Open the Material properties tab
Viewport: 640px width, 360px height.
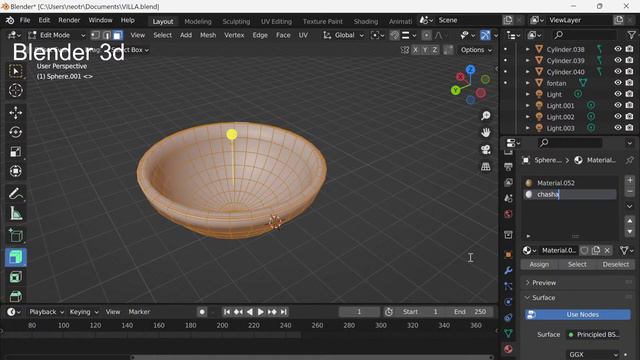pyautogui.click(x=508, y=349)
